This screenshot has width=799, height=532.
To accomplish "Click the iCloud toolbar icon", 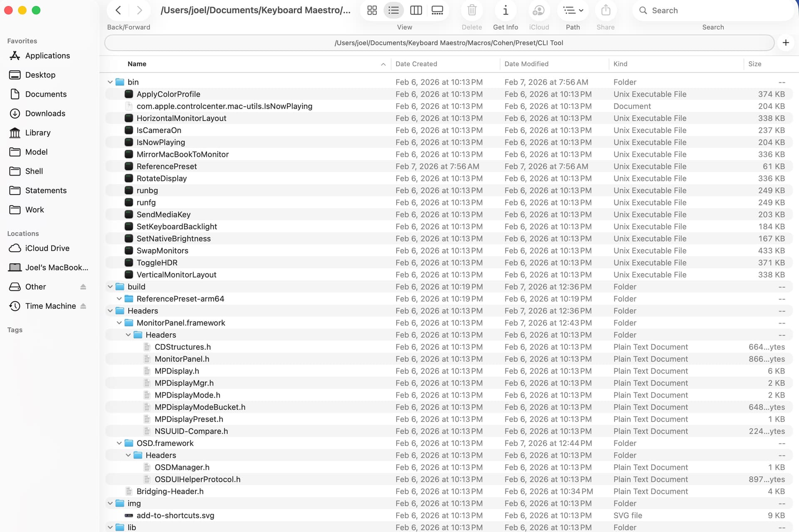I will (538, 10).
